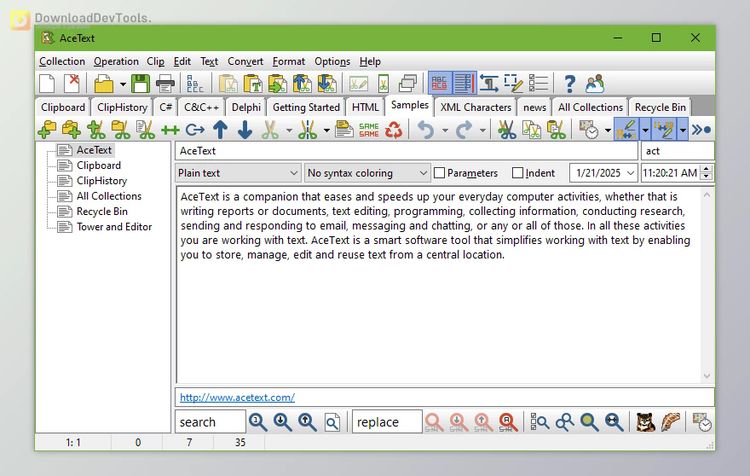
Task: Open a collection with the folder icon
Action: (103, 84)
